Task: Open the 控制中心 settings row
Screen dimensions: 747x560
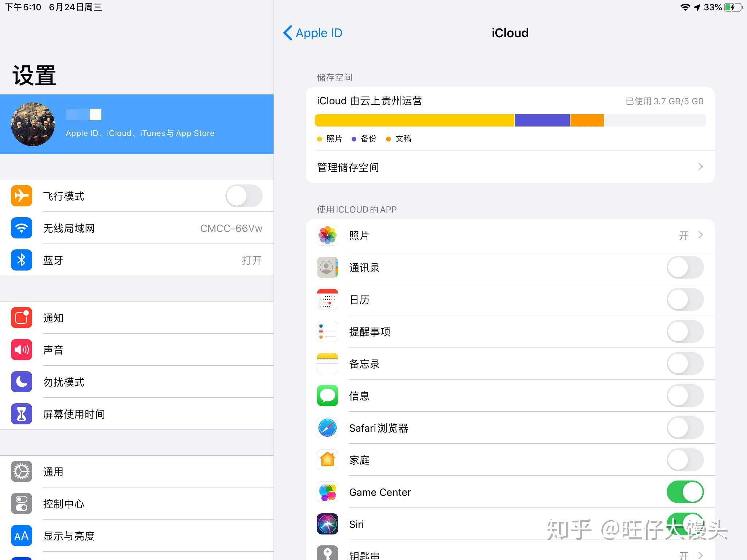Action: [x=137, y=503]
